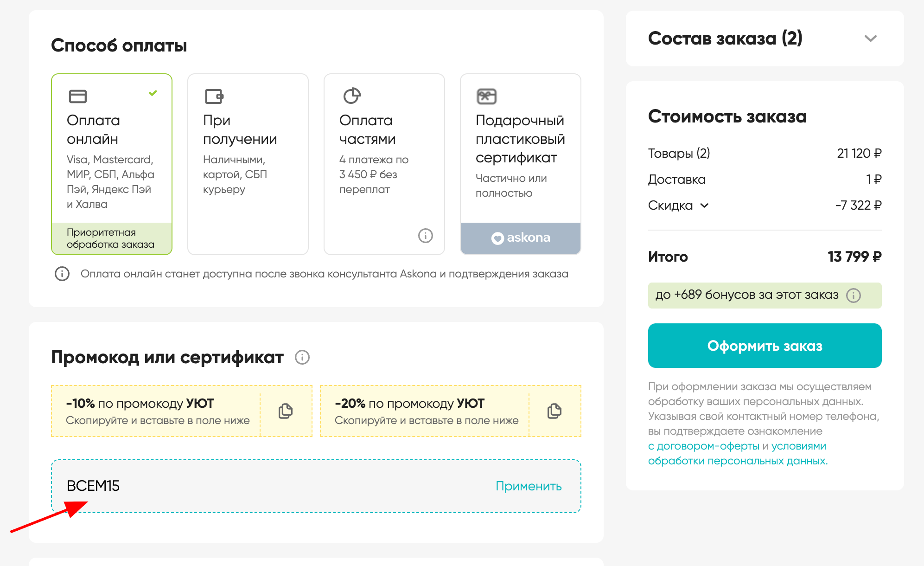Apply the BCEM15 promo code
This screenshot has width=924, height=566.
coord(528,486)
